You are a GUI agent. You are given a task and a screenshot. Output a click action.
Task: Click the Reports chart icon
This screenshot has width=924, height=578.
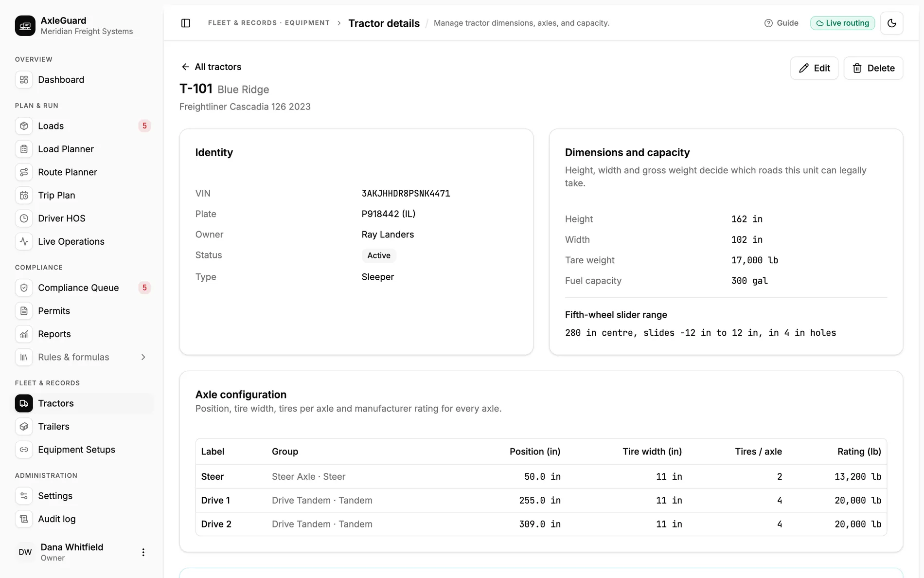pyautogui.click(x=24, y=334)
